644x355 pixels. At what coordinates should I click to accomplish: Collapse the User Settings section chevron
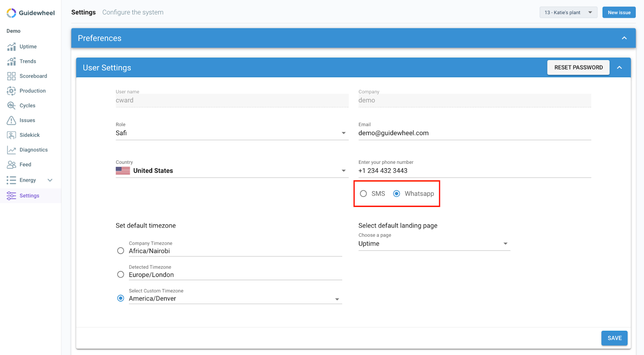click(619, 68)
